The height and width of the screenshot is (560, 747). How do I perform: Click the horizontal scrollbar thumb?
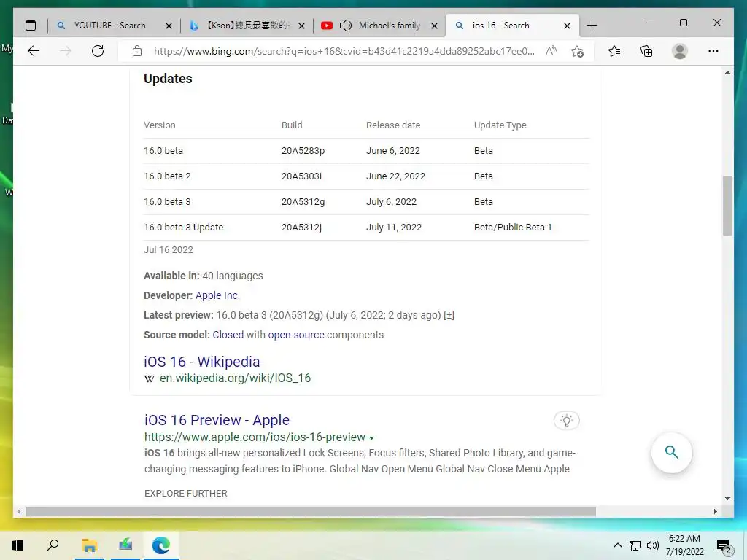pos(311,511)
